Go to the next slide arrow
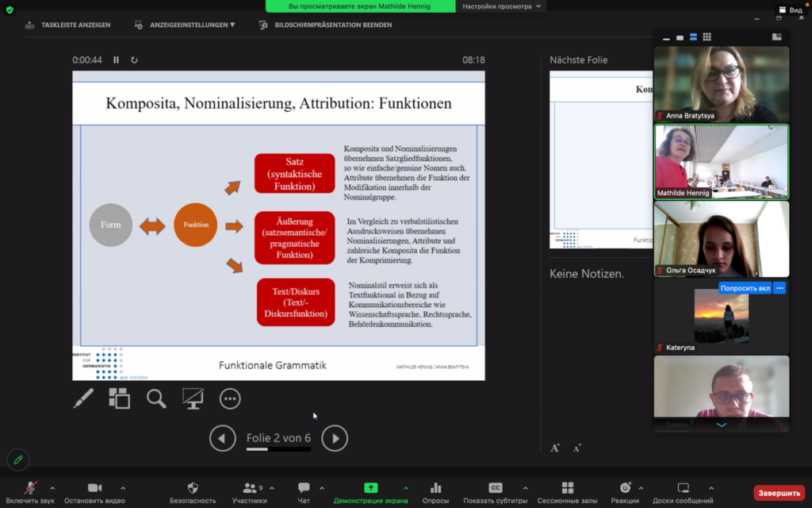The height and width of the screenshot is (508, 812). pyautogui.click(x=335, y=438)
